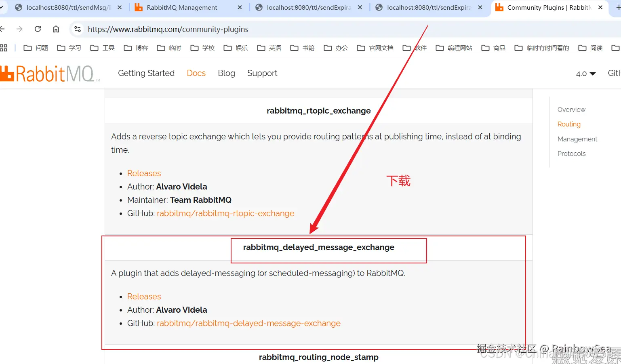
Task: Jump to Protocols in page sidebar
Action: pos(571,154)
